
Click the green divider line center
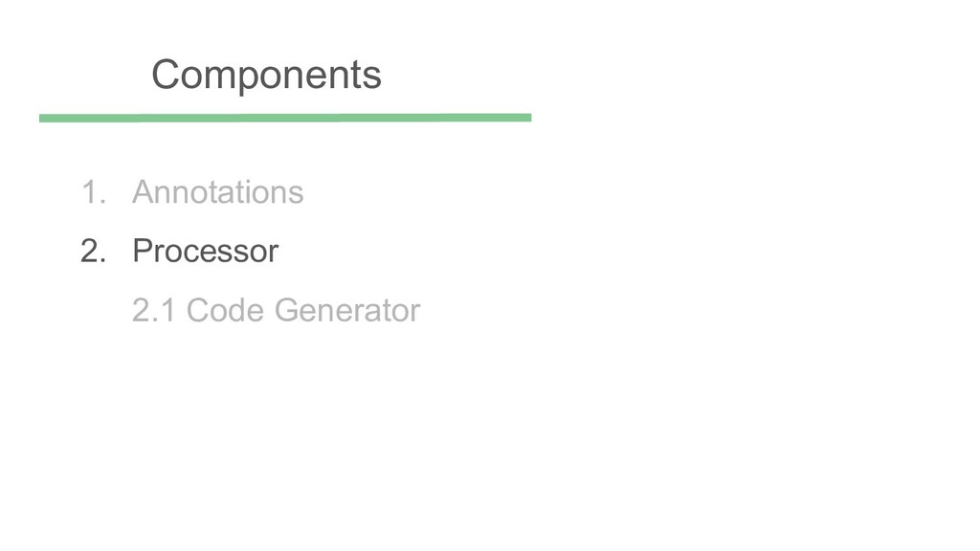point(285,118)
